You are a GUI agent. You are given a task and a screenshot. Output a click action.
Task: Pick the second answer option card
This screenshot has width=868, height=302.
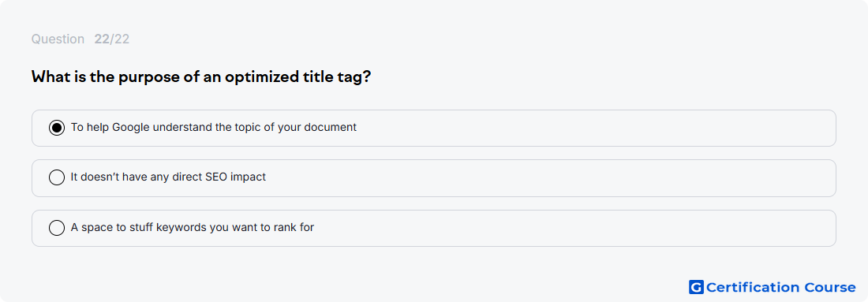point(433,178)
